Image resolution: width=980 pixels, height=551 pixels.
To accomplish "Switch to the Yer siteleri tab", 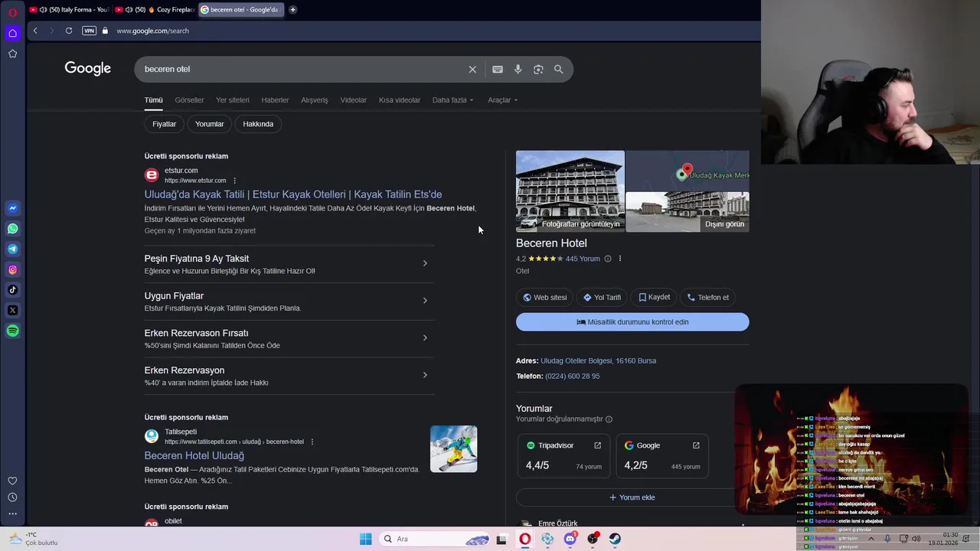I will point(233,100).
